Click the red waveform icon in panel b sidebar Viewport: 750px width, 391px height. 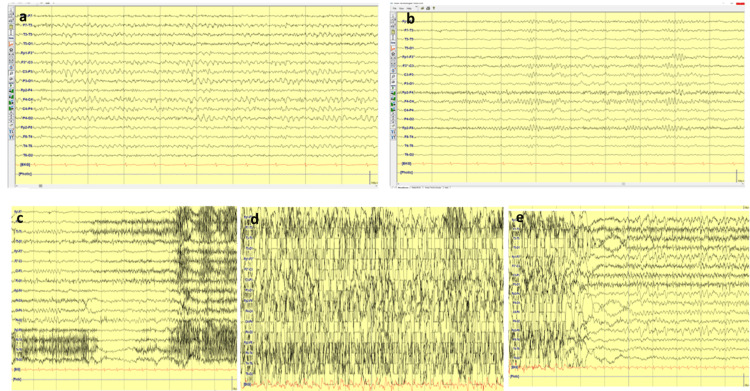(x=393, y=48)
